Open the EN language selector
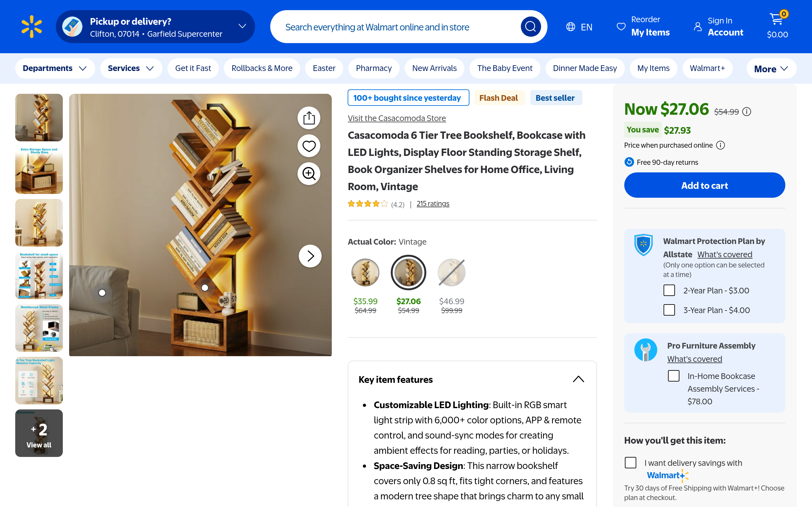This screenshot has width=812, height=507. (580, 27)
